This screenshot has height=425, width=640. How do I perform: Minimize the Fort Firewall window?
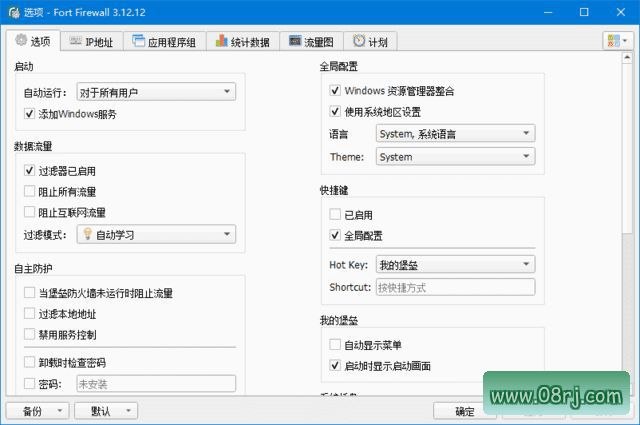pyautogui.click(x=548, y=12)
